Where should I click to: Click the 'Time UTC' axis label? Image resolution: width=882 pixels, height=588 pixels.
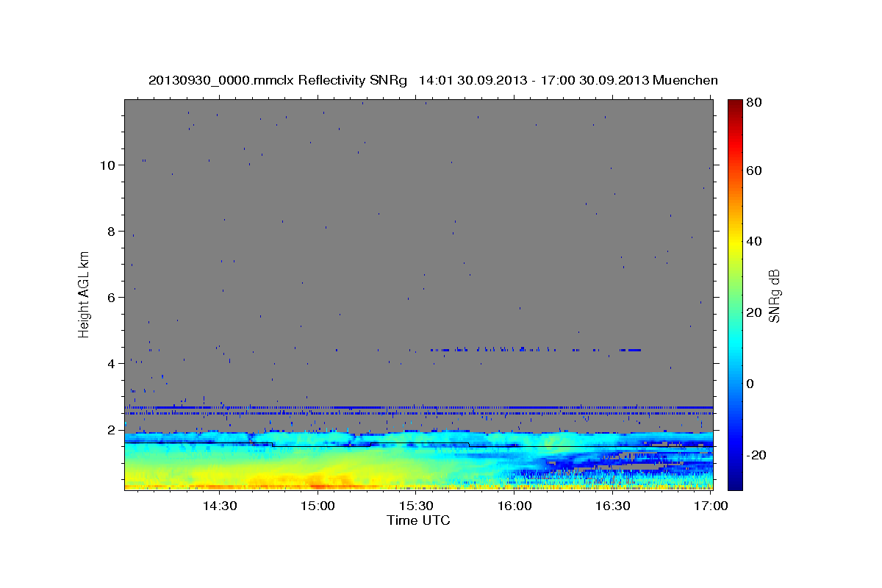[x=418, y=520]
